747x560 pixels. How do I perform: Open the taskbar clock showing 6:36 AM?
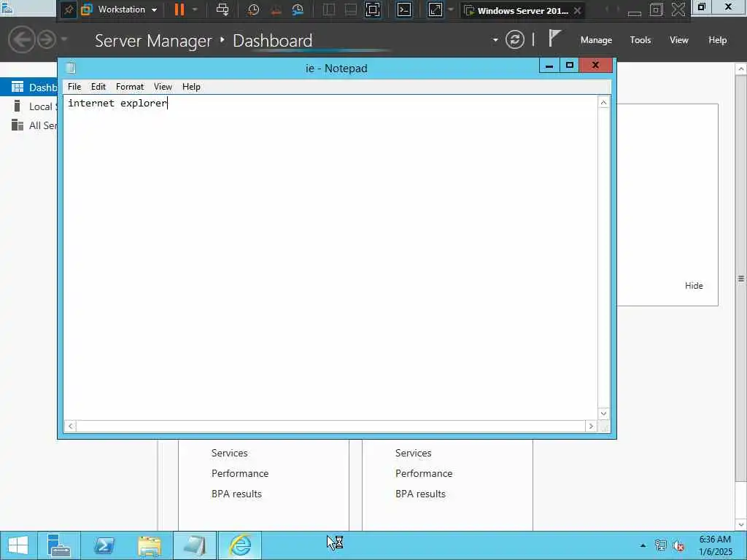(715, 545)
